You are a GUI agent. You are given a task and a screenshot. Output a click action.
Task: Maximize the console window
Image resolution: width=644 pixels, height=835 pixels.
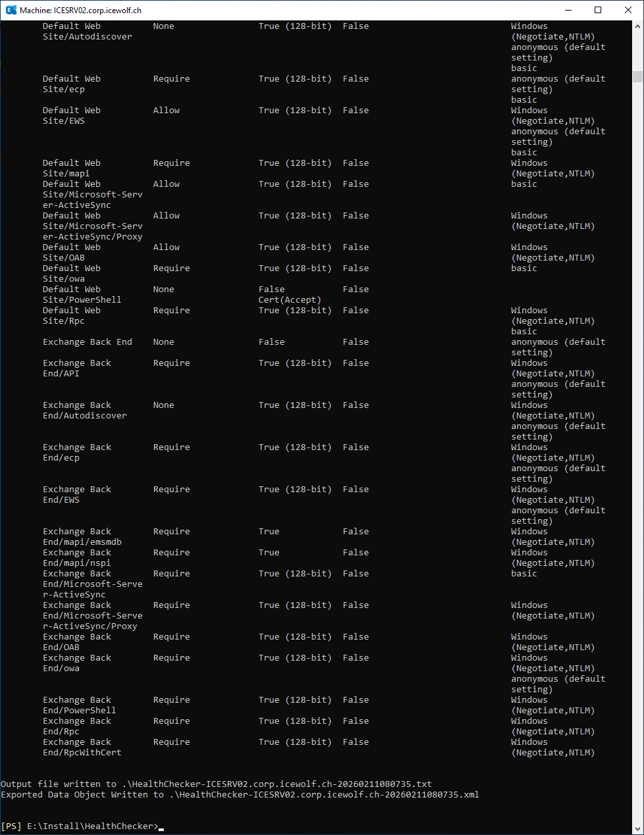click(598, 10)
